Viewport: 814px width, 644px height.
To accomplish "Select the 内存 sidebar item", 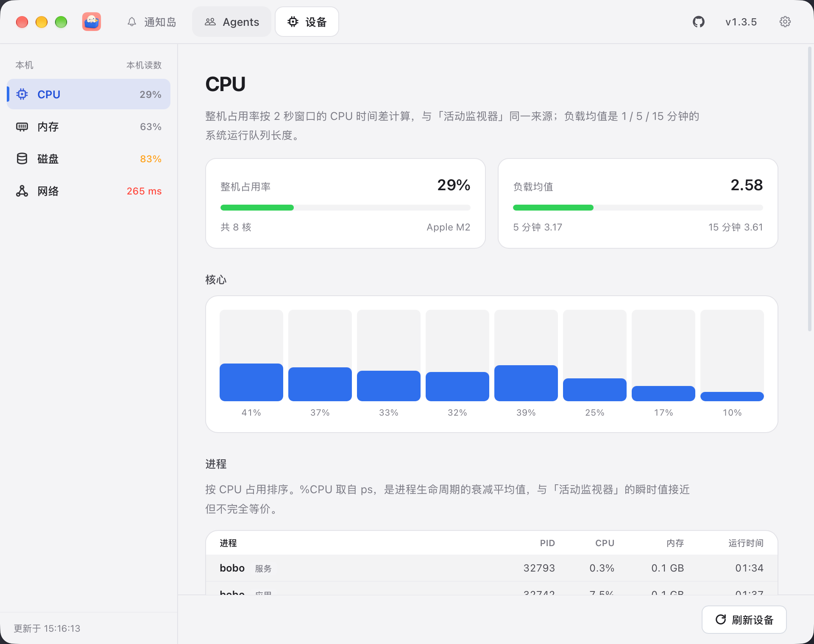I will (89, 126).
